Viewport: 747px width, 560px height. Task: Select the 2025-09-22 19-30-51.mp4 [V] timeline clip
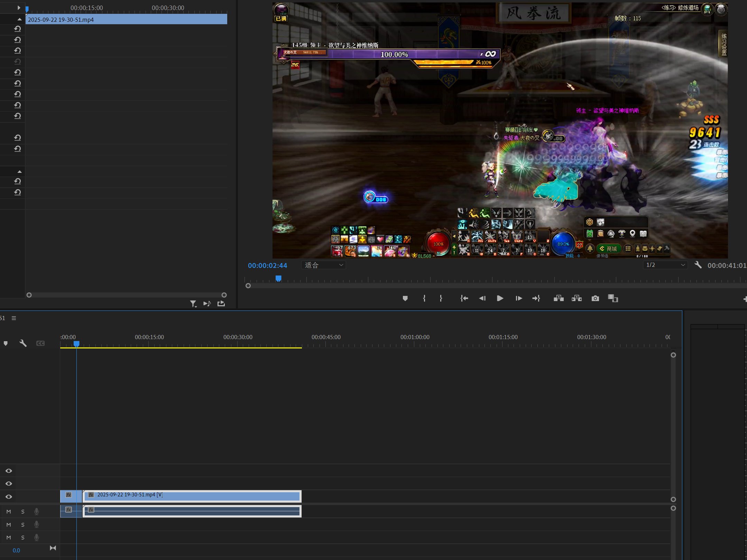coord(192,496)
